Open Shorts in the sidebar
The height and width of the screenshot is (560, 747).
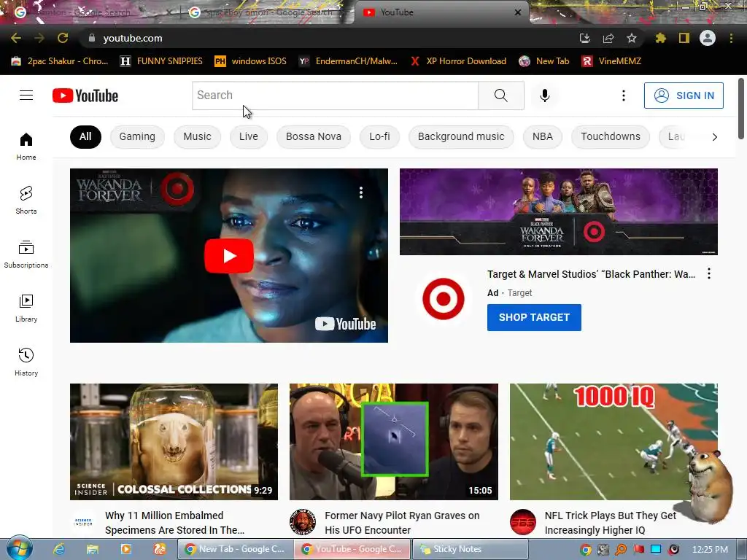(x=26, y=200)
